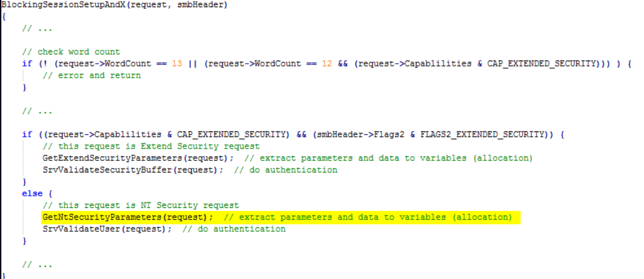
Task: Click the "// check word count" comment
Action: pyautogui.click(x=71, y=52)
